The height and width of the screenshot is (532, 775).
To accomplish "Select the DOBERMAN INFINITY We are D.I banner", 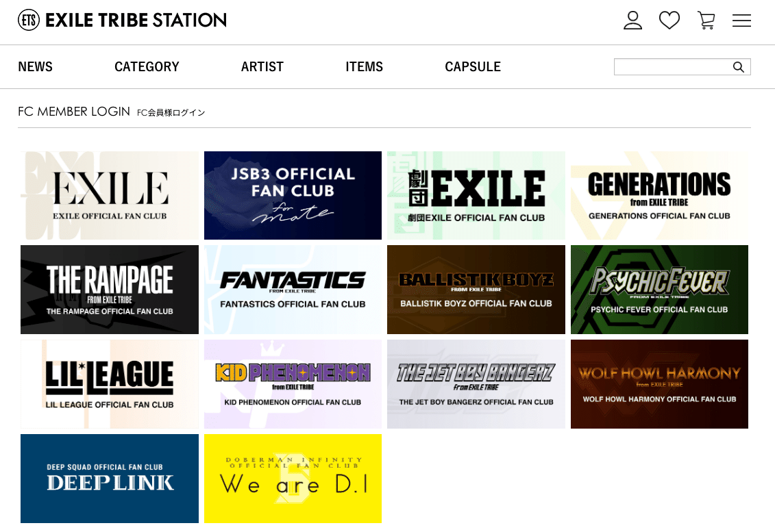I will coord(293,479).
